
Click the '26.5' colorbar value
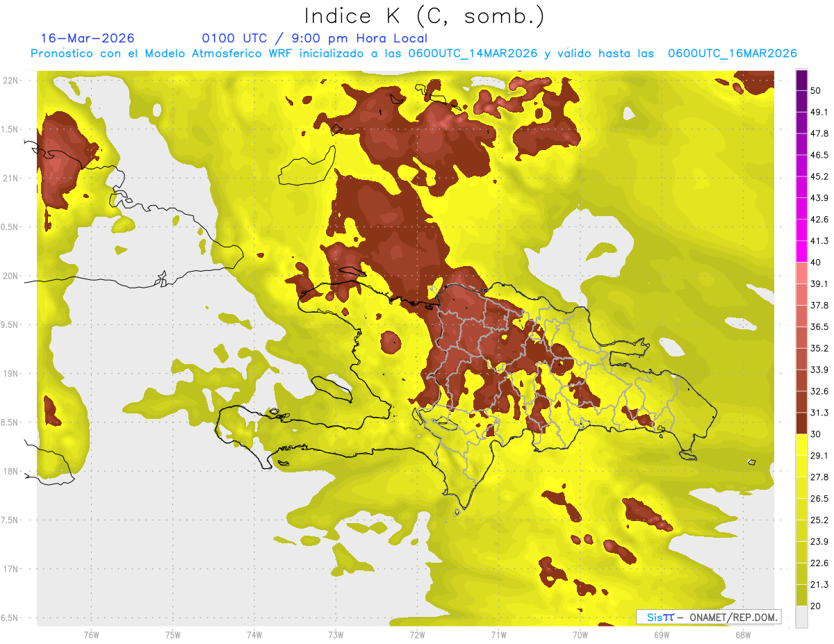(x=819, y=499)
